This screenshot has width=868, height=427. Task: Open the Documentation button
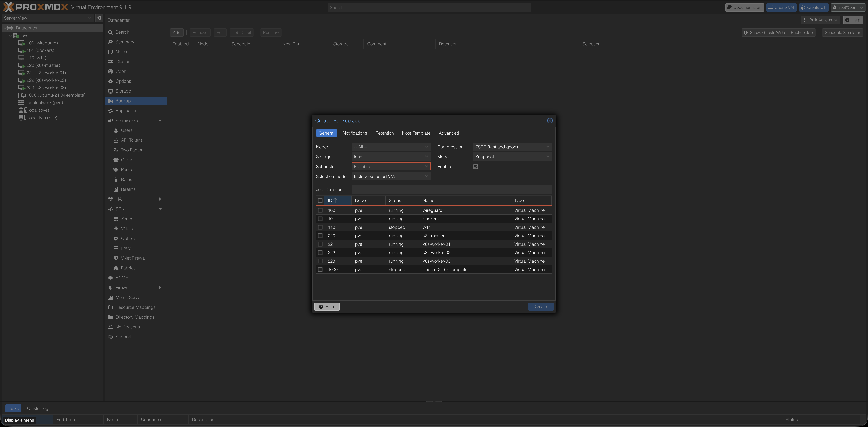[x=744, y=7]
